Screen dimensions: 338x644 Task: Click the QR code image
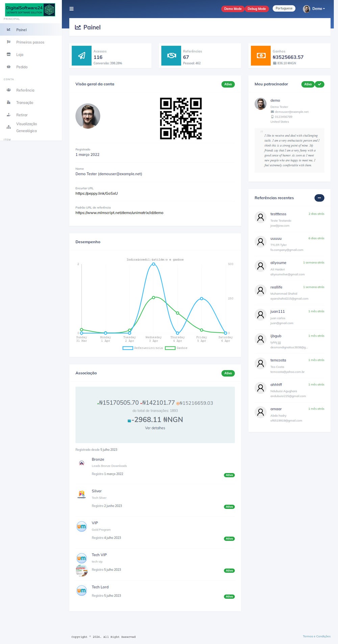181,119
